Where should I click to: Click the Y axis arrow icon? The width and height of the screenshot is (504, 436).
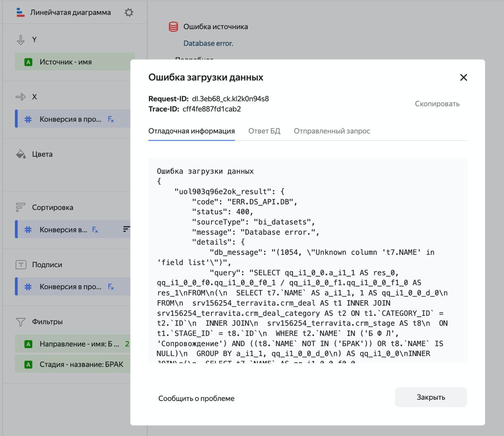click(20, 40)
